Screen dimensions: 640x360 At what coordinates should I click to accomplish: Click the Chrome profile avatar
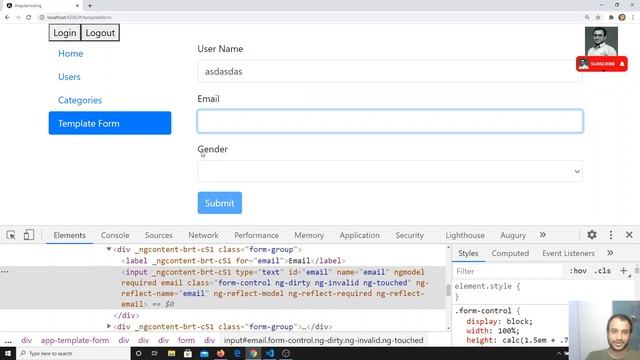pos(622,17)
